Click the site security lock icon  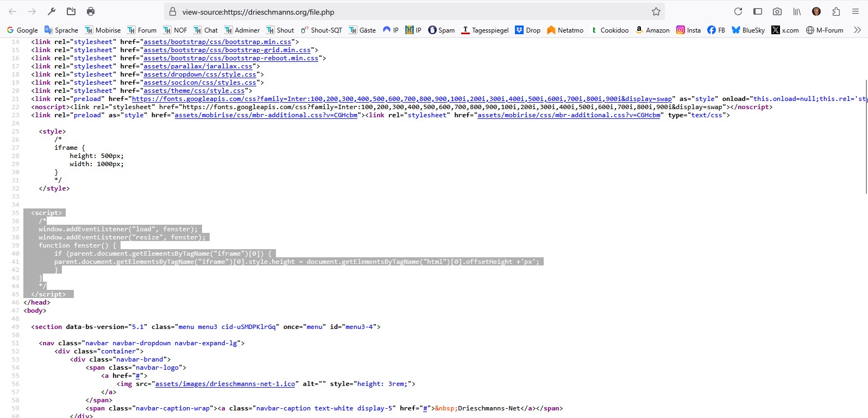coord(173,11)
